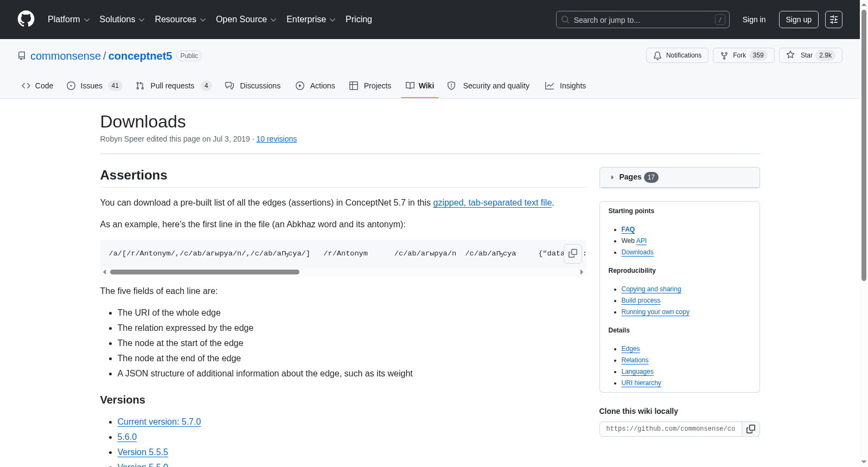Copy the wiki clone URL
The width and height of the screenshot is (868, 467).
coord(751,429)
